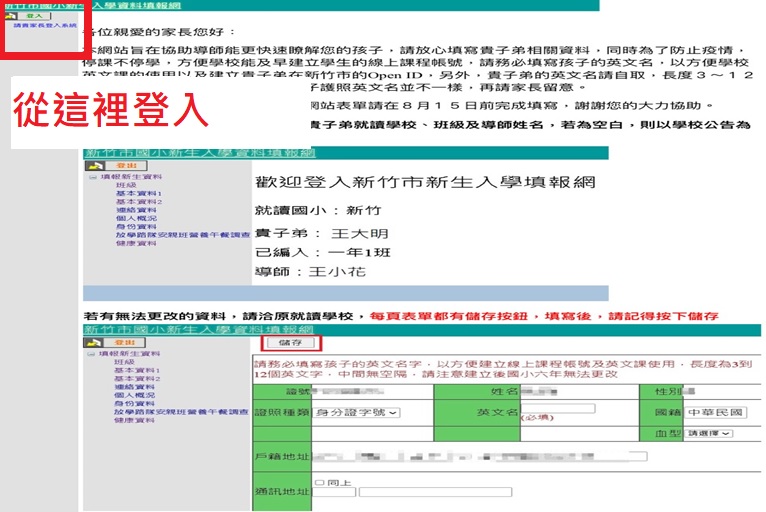The width and height of the screenshot is (766, 512).
Task: Open 放學路隊安親班營養午餐調查 in the welcome page sidebar
Action: point(183,235)
